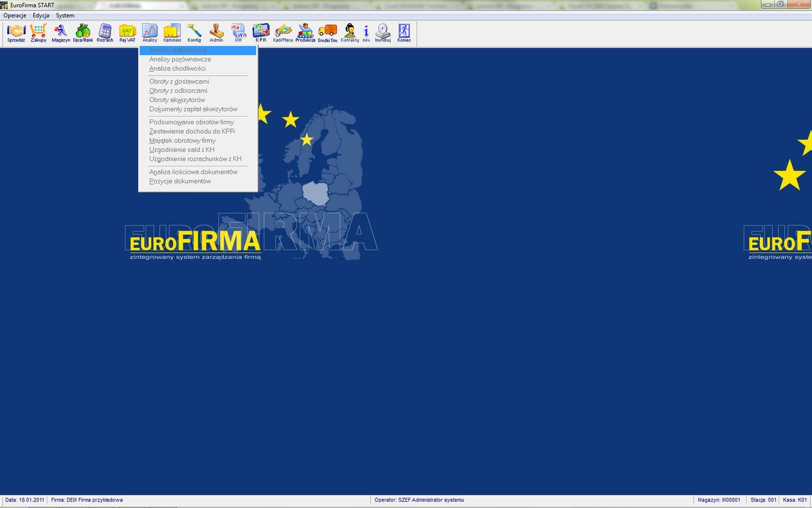Viewport: 812px width, 508px height.
Task: Open the Magazyn module icon
Action: point(61,33)
